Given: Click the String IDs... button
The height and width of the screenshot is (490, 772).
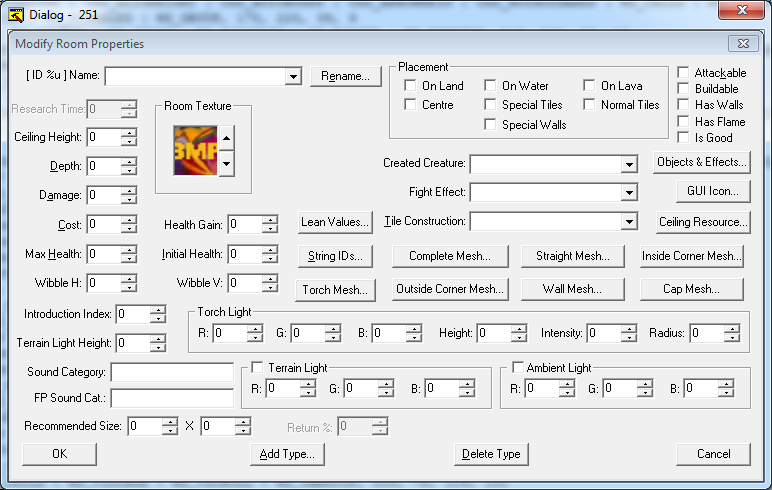Looking at the screenshot, I should tap(335, 256).
